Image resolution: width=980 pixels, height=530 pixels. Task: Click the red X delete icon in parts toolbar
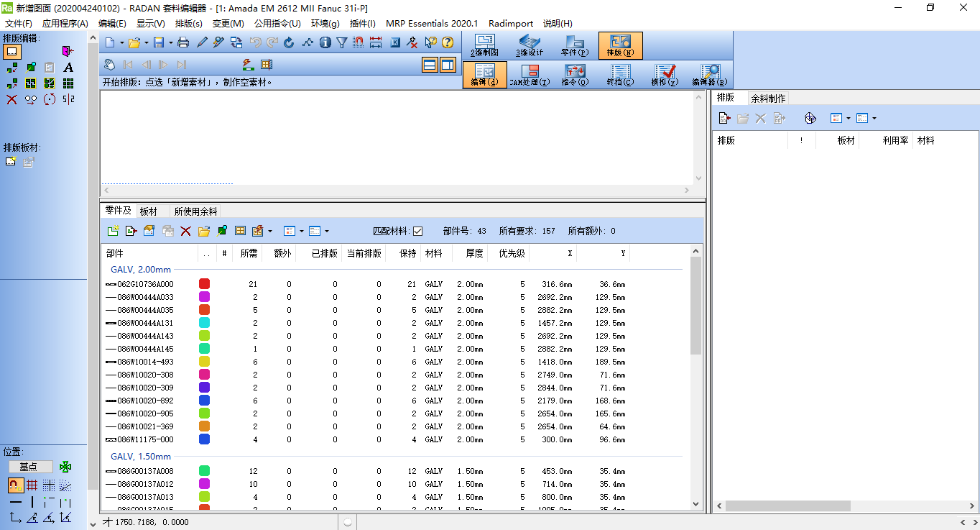point(185,231)
